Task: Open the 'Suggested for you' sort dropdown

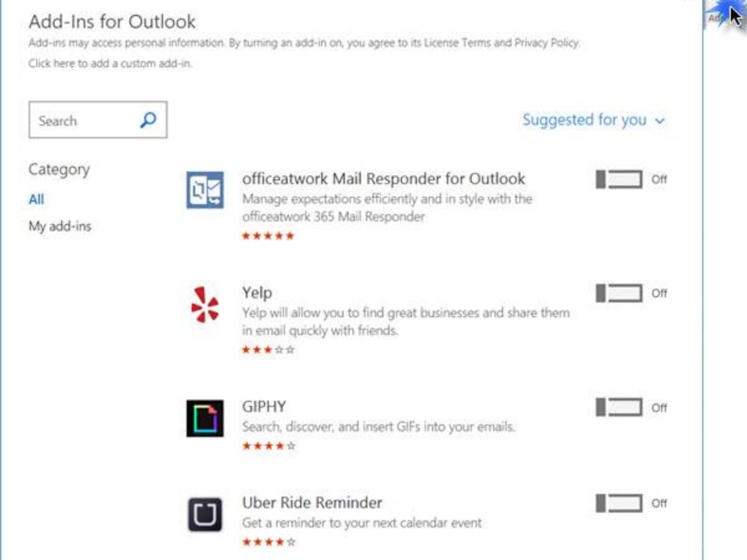Action: click(585, 120)
